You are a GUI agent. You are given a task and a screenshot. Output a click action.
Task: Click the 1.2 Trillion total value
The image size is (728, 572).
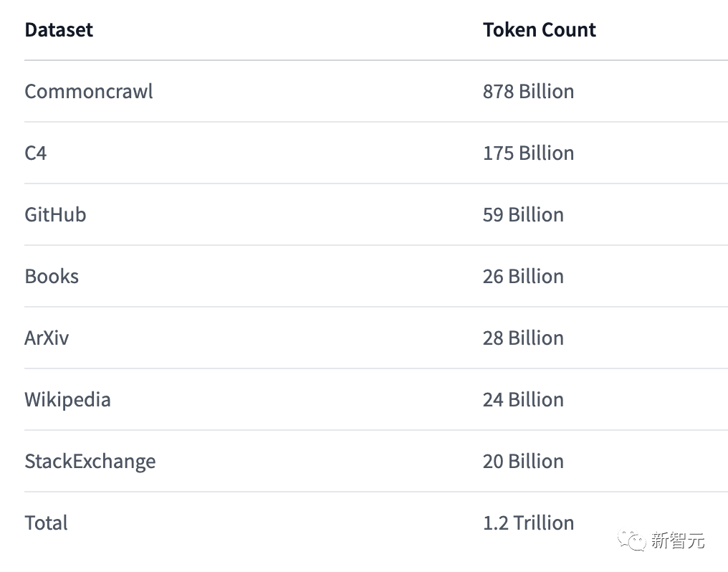pos(528,523)
